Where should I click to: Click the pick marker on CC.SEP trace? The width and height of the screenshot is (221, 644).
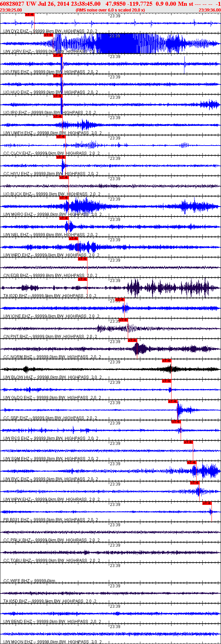[173, 401]
